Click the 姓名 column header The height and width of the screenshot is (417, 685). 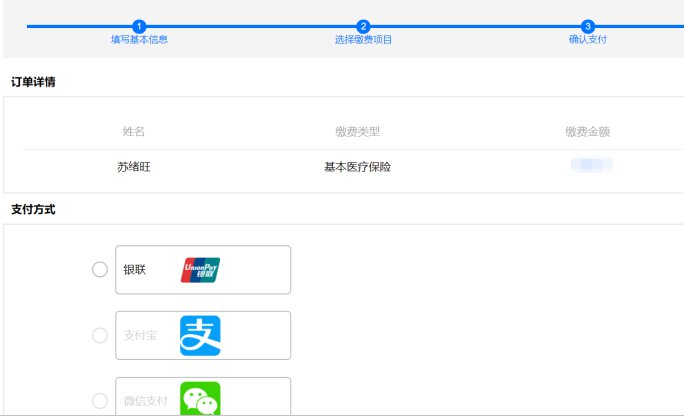[x=134, y=132]
